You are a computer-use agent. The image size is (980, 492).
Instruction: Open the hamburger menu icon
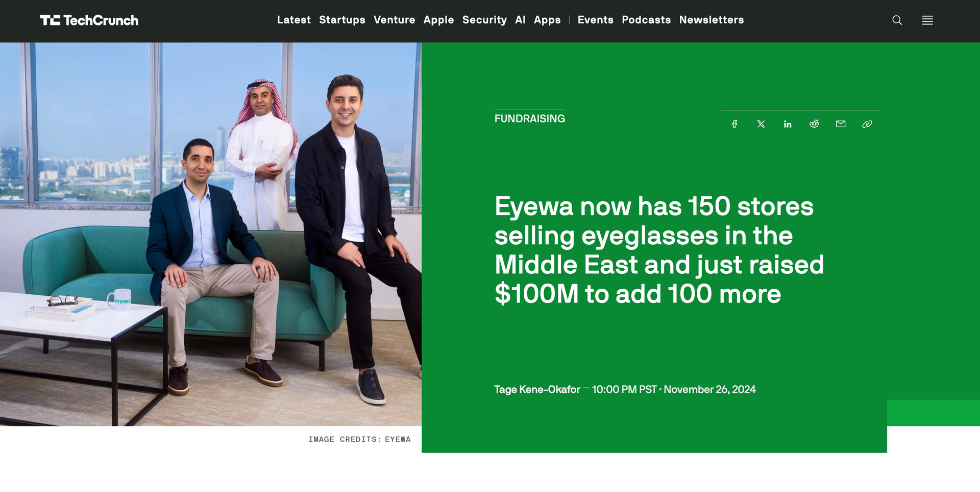[x=927, y=20]
